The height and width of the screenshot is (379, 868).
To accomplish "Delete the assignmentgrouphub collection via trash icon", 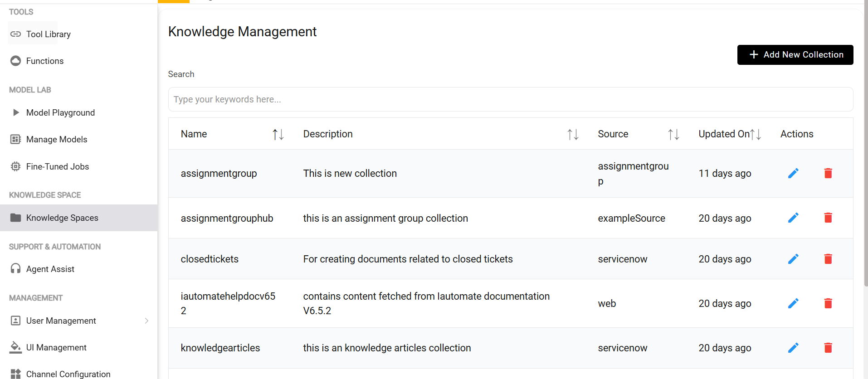I will pos(828,218).
